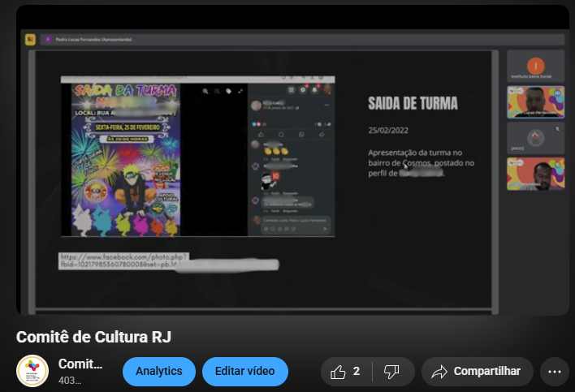The image size is (575, 392).
Task: Click the zoom-out magnifier in photo viewer
Action: (x=218, y=92)
